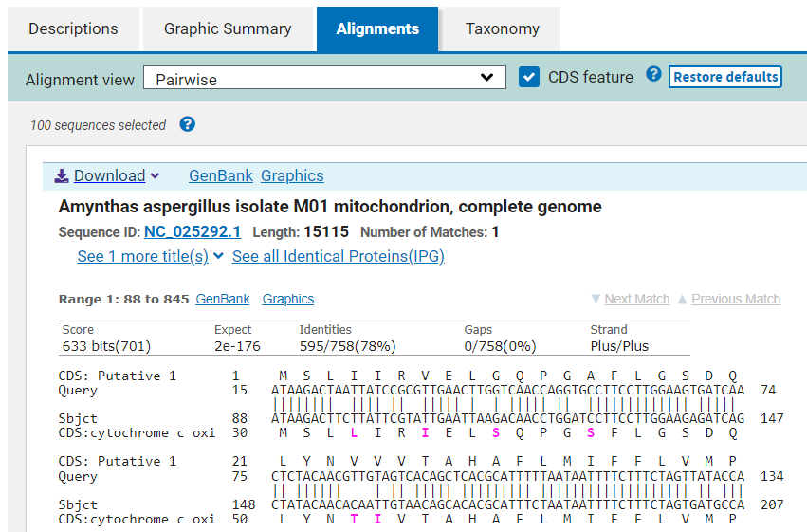Click Graphics link beside Range 1
Screen dimensions: 807x532
point(288,299)
